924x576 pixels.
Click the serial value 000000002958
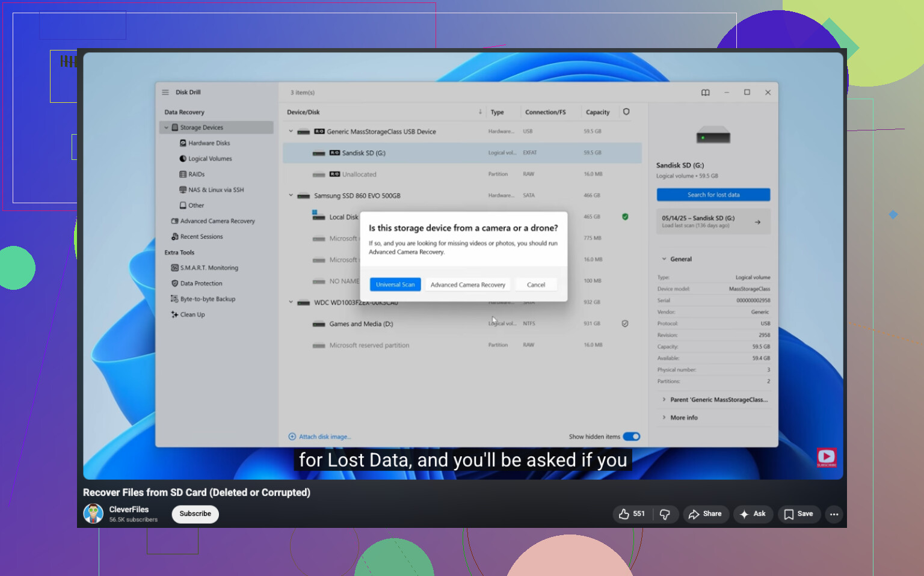[753, 301]
